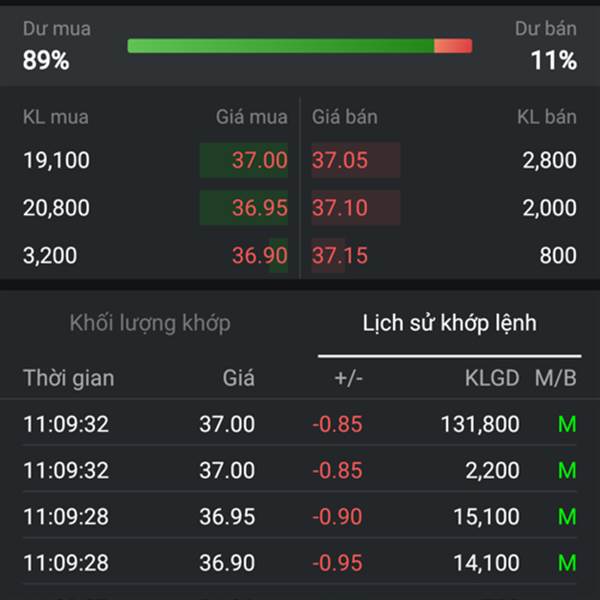Select the Lịch sử khớp lệnh tab
This screenshot has width=600, height=600.
(x=449, y=323)
